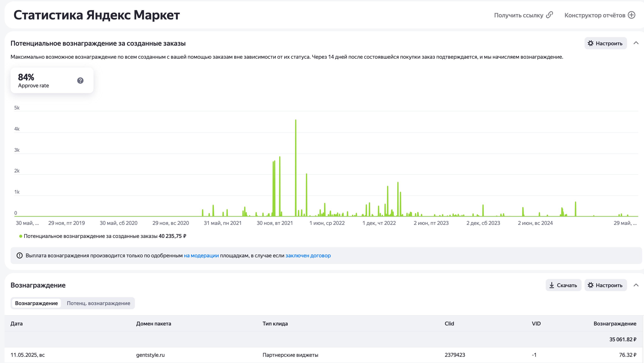Click the gentstyle.ru domain cell
The height and width of the screenshot is (363, 644).
(150, 355)
